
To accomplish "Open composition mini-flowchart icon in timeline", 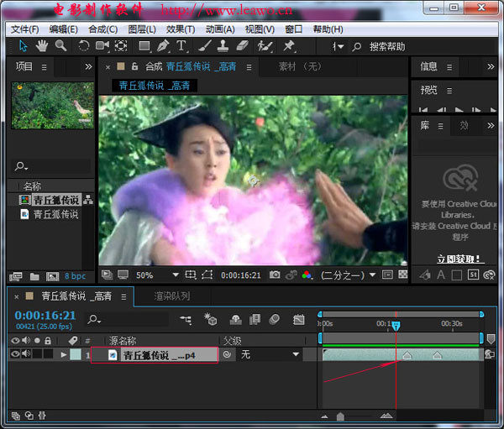I will pos(186,320).
